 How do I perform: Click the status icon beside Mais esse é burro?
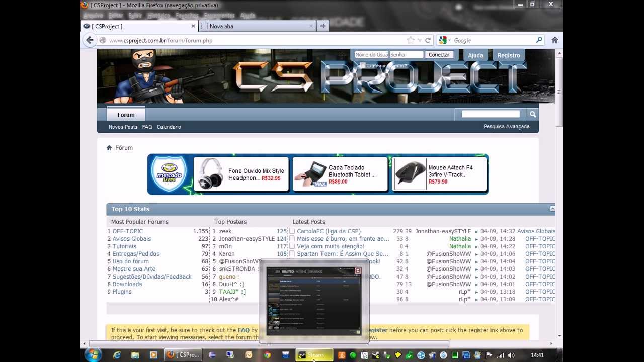292,239
